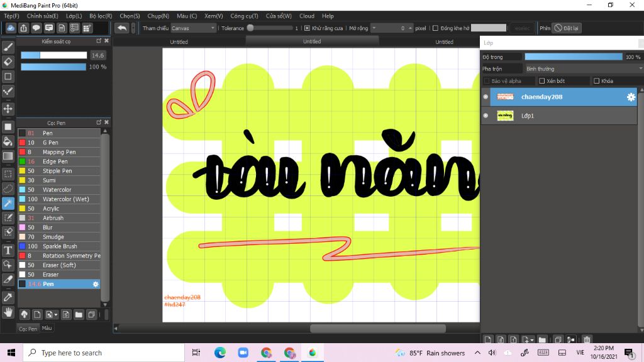
Task: Open the Mở rộng dropdown arrow
Action: pos(374,28)
